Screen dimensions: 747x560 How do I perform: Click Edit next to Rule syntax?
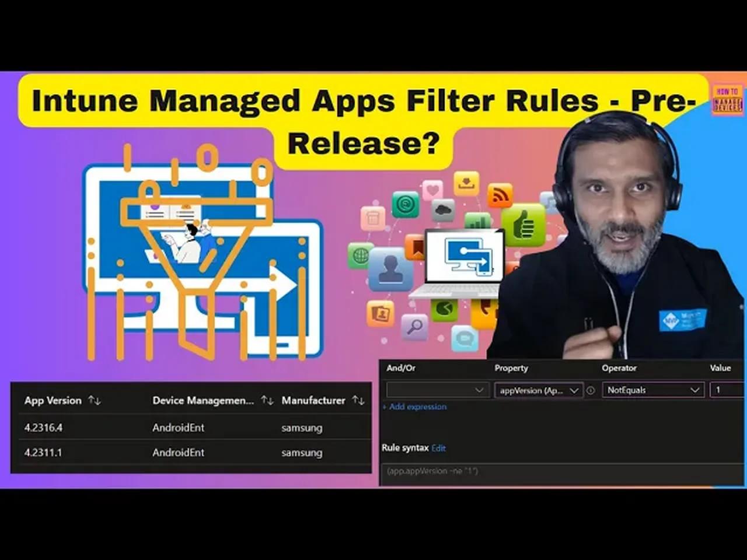point(438,447)
